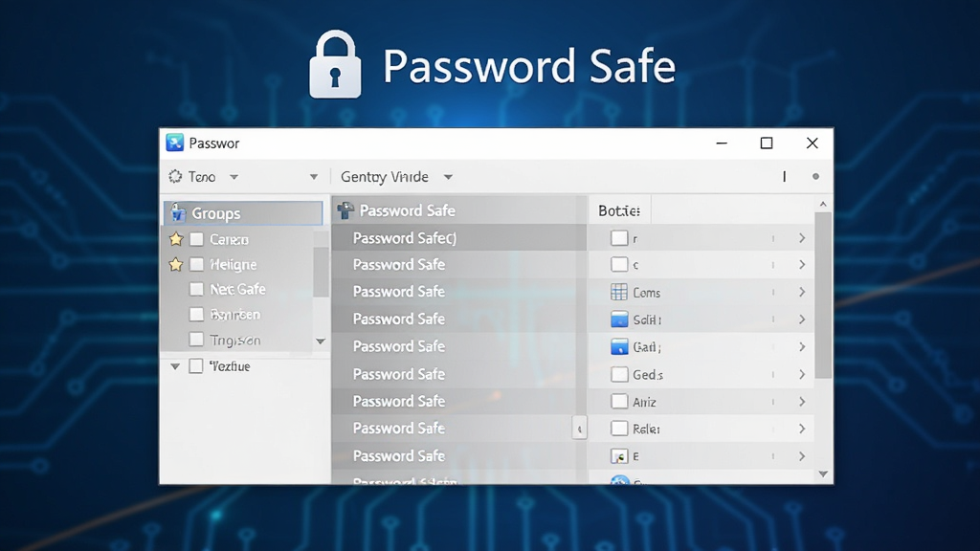Open the dropdown arrow beside Teno
The height and width of the screenshot is (551, 980).
234,177
